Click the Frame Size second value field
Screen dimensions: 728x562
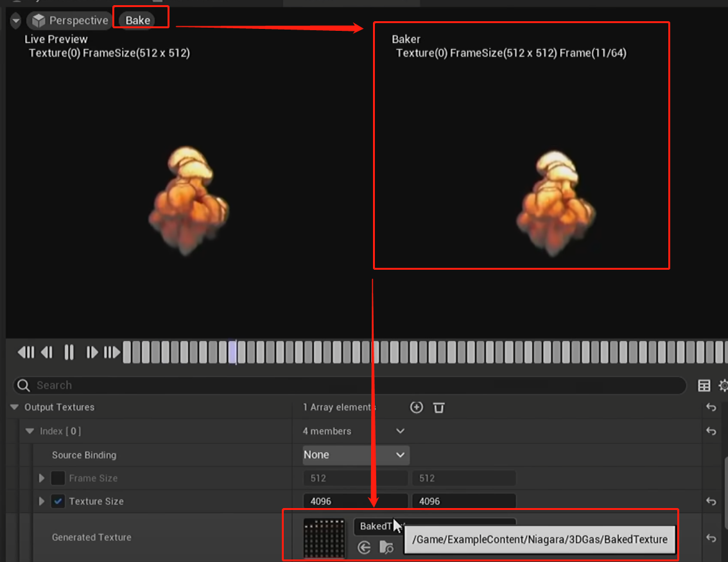[464, 478]
